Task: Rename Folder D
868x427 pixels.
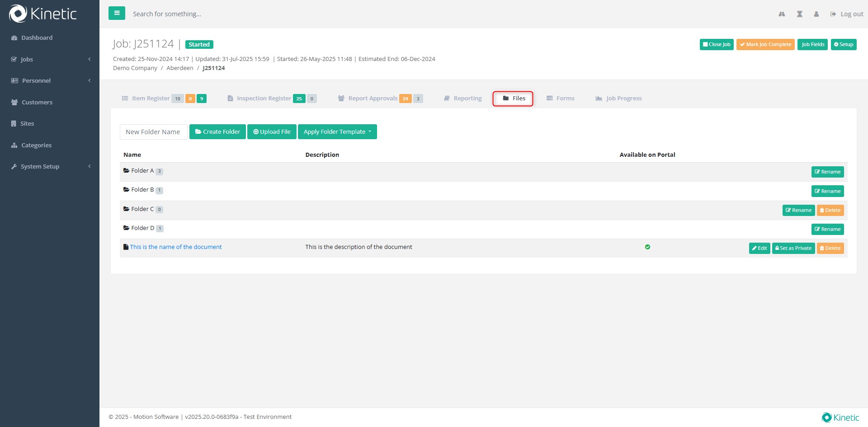Action: [827, 230]
